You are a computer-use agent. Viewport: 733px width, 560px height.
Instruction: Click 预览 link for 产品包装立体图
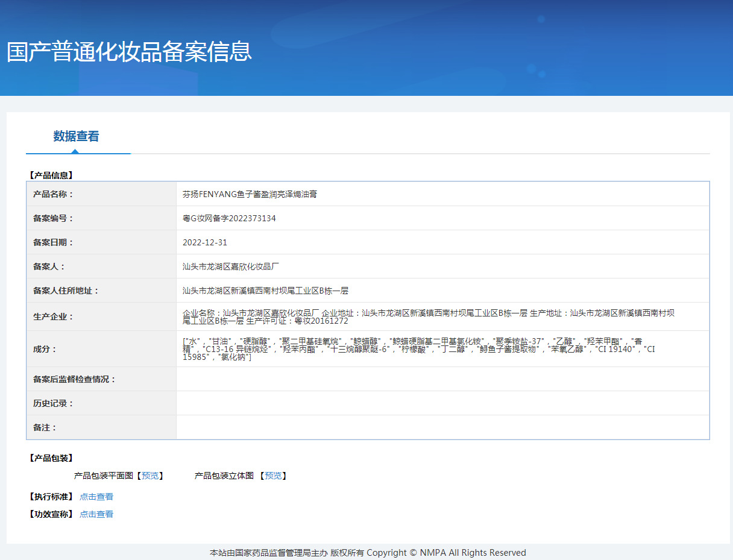[273, 476]
